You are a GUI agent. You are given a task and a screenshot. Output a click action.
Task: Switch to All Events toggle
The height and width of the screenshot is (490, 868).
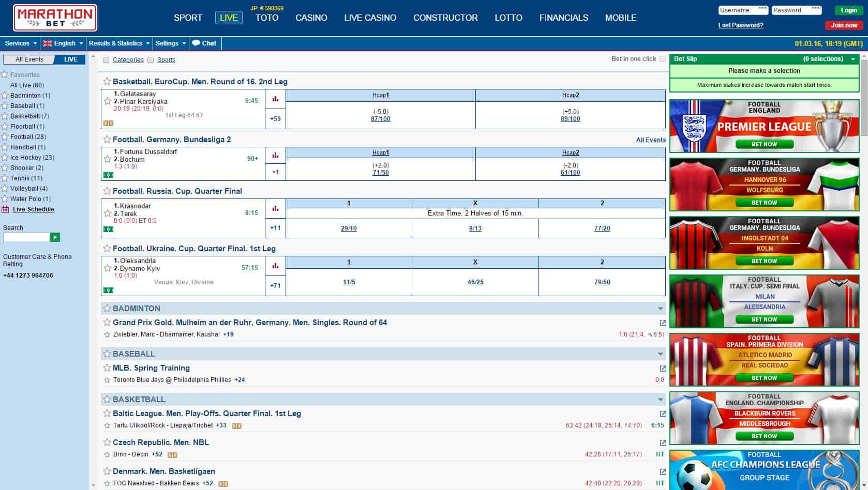pyautogui.click(x=29, y=59)
